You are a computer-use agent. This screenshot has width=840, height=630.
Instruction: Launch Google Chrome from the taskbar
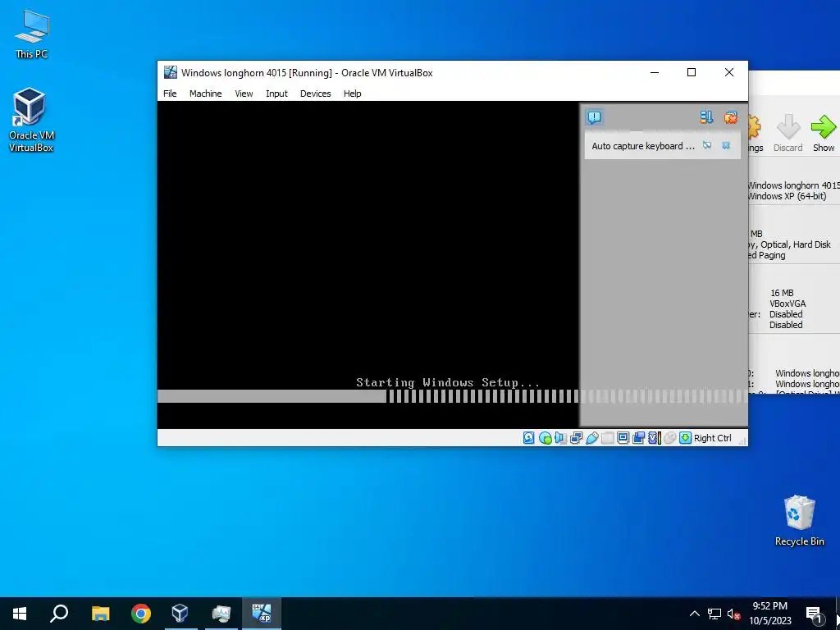click(141, 614)
